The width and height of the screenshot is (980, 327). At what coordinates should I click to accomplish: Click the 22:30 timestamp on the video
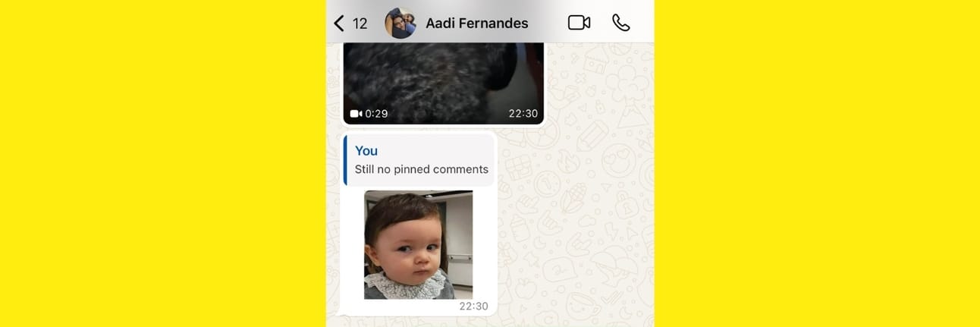point(523,114)
